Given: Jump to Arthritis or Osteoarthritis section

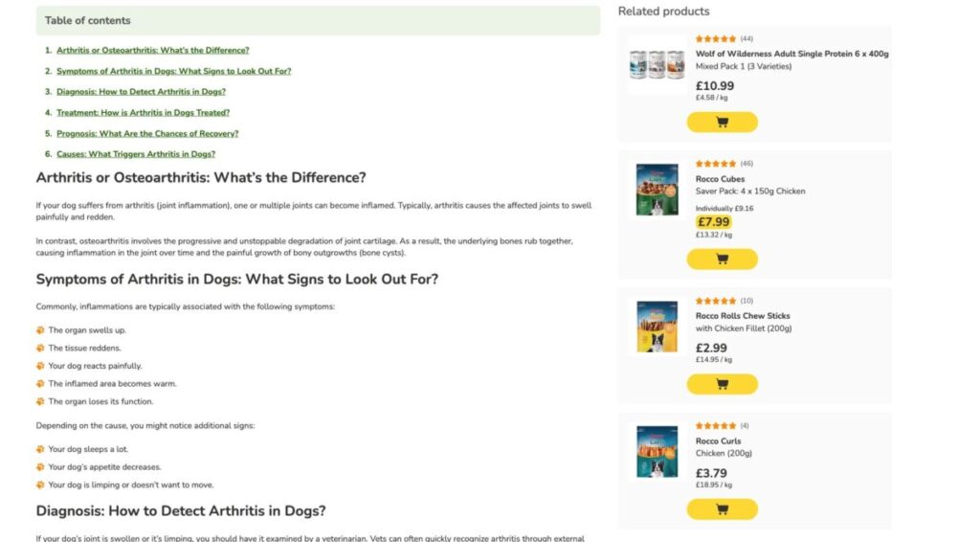Looking at the screenshot, I should pos(152,50).
